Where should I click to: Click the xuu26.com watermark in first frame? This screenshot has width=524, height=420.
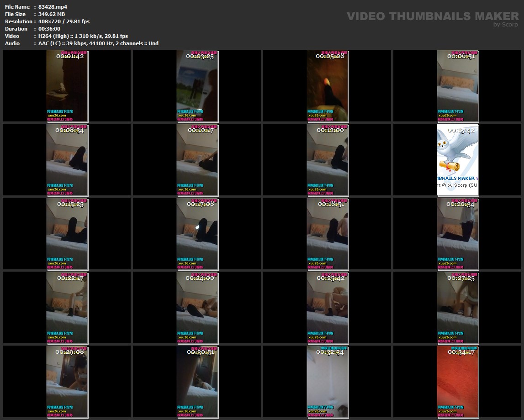click(57, 115)
